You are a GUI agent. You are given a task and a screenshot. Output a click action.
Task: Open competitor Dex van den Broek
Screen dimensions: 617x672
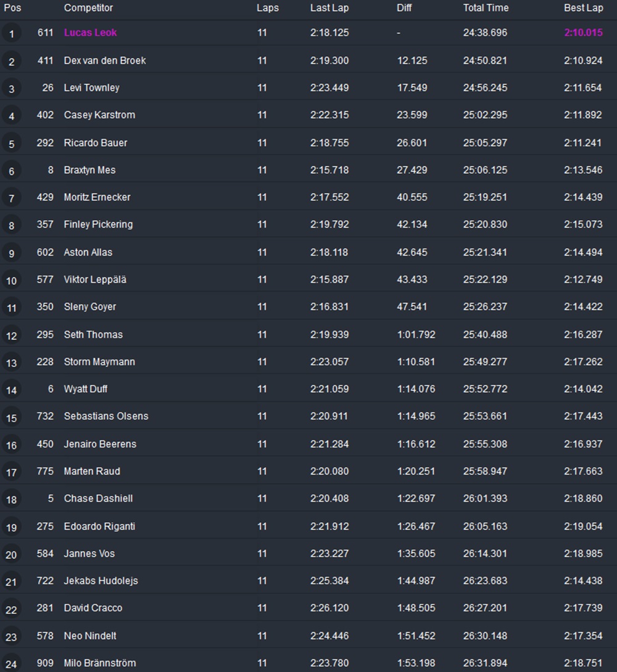point(105,60)
